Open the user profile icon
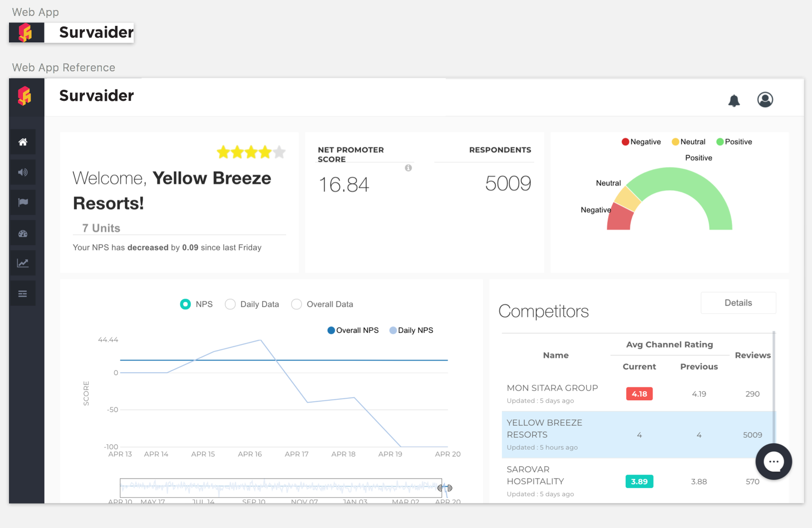Screen dimensions: 812x528 click(765, 100)
